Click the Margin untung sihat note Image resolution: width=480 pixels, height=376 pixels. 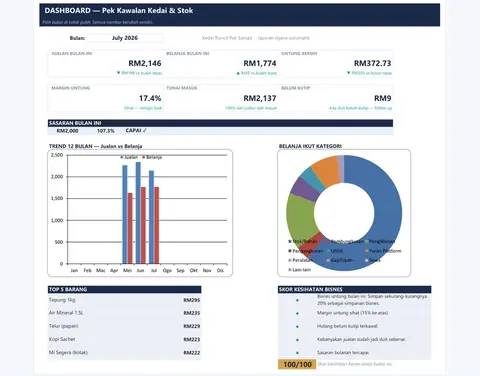[x=352, y=313]
